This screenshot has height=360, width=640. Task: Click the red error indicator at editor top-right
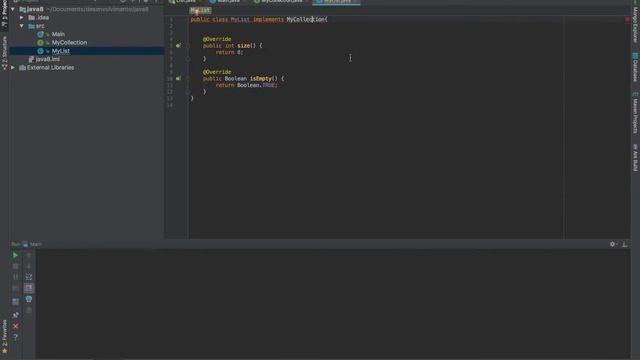tap(627, 19)
